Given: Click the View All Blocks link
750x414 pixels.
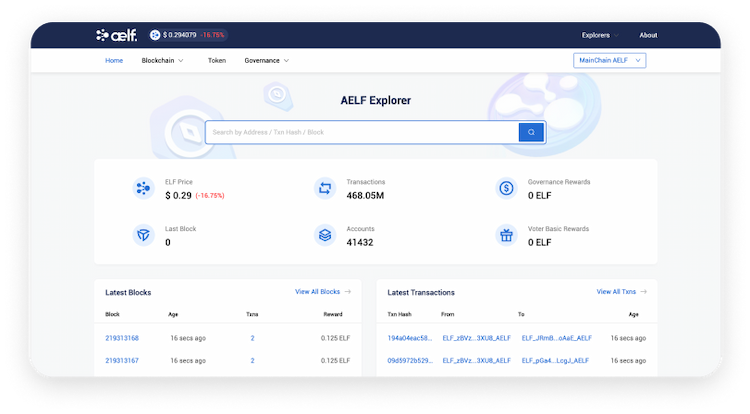Looking at the screenshot, I should 317,292.
